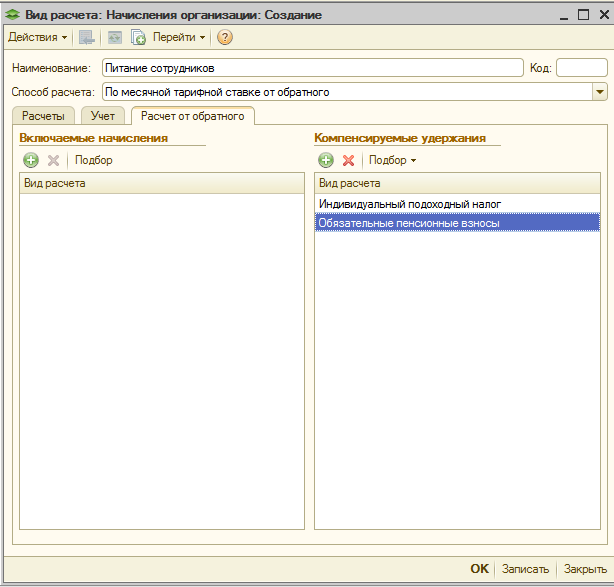Click the OK button
Image resolution: width=614 pixels, height=587 pixels.
479,569
